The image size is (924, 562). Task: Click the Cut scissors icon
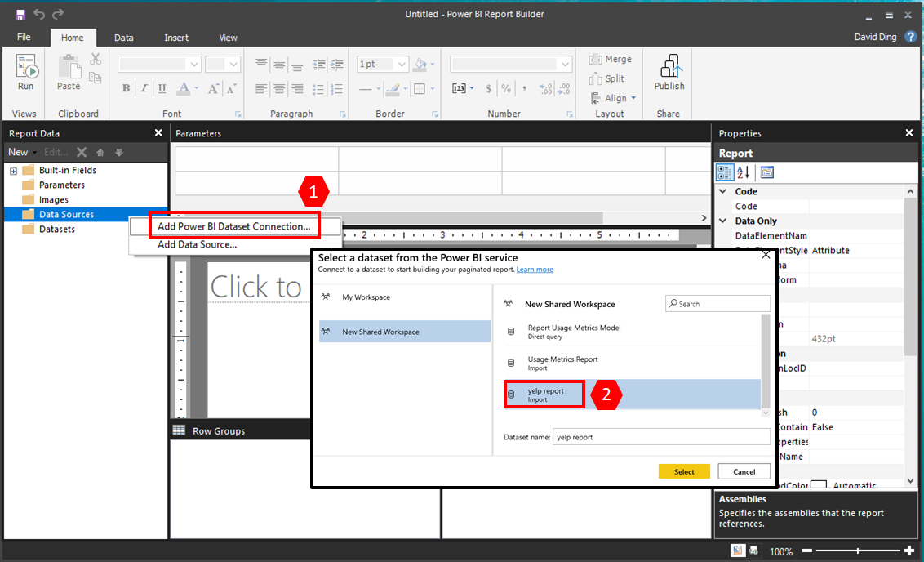pos(96,59)
